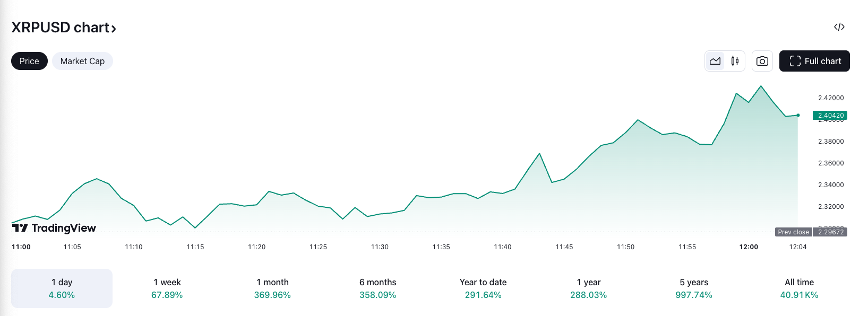Viewport: 868px width, 316px height.
Task: Choose the 1 month range
Action: coord(272,288)
